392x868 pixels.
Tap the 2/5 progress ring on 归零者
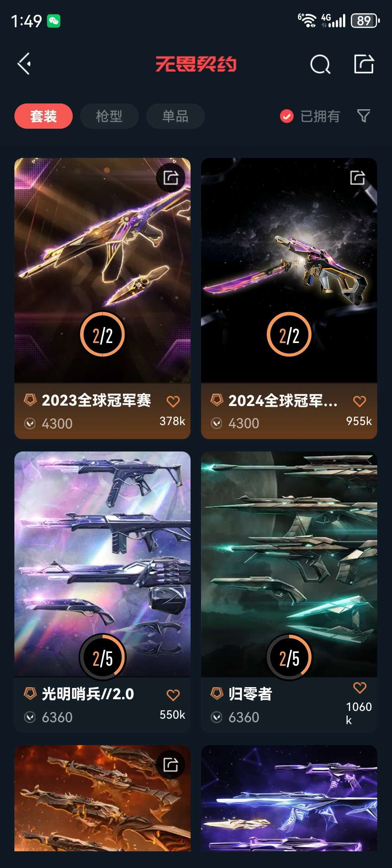tap(289, 657)
